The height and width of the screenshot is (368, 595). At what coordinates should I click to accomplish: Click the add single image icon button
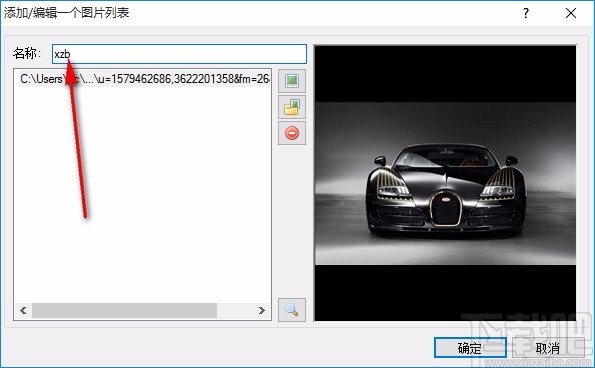tap(292, 81)
